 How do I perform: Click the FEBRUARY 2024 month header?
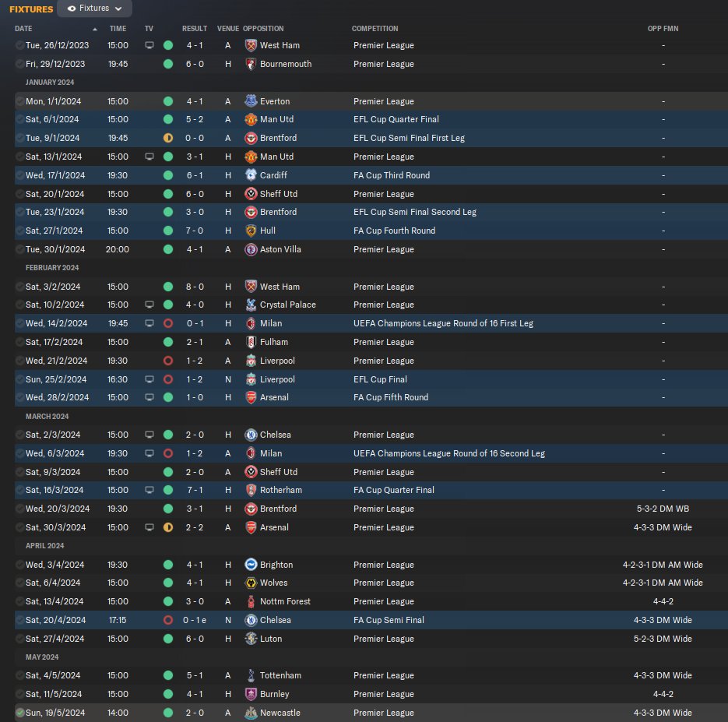click(x=52, y=268)
